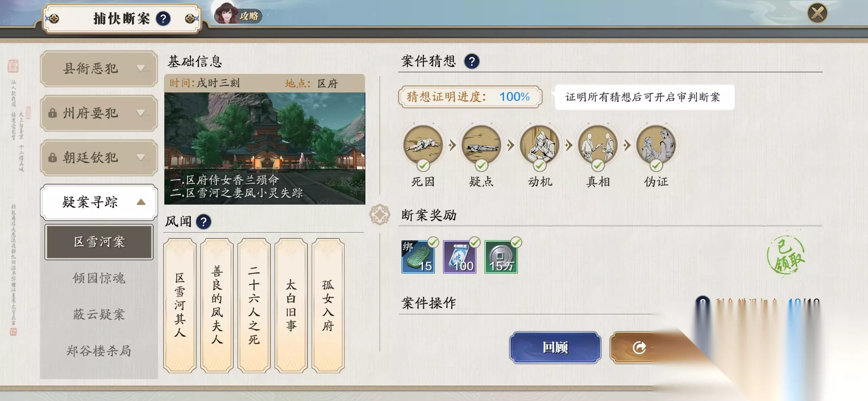Expand the 县衙恶犯 category
868x401 pixels.
pyautogui.click(x=99, y=69)
